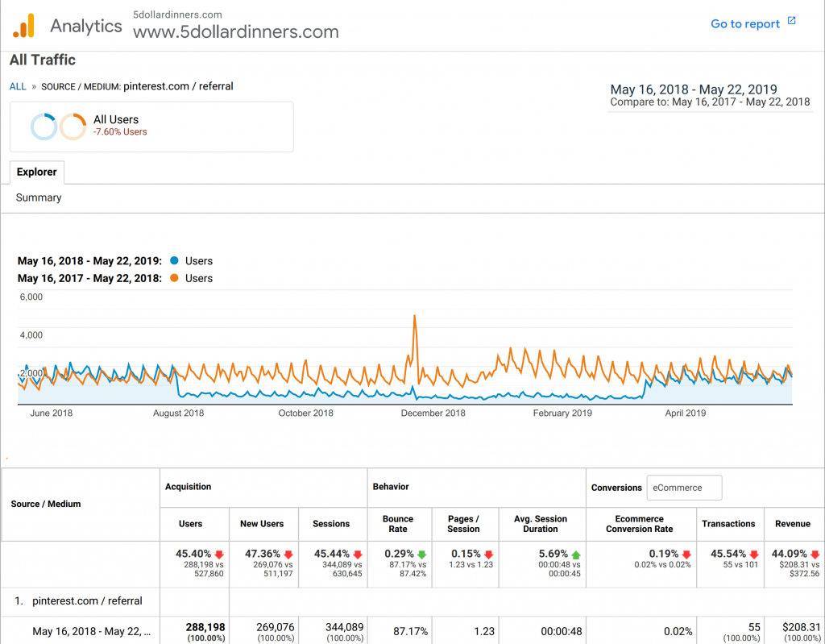Sort by the Pages / Session column header
Screen dimensions: 825x644
[x=463, y=524]
